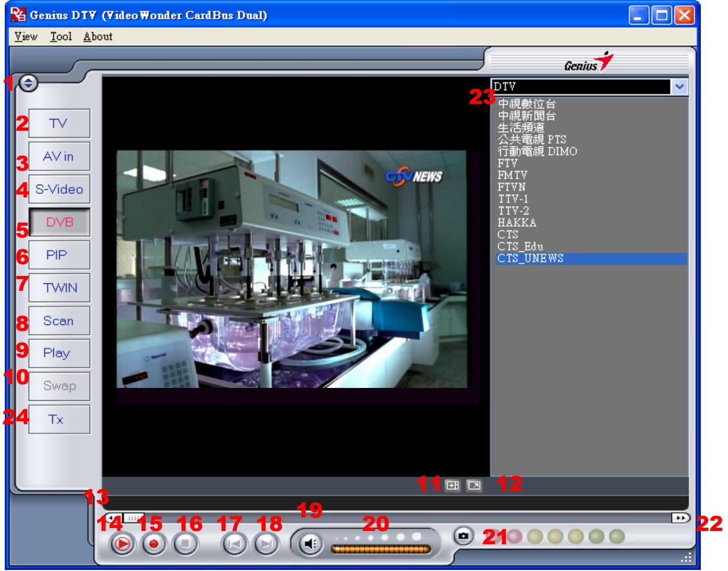
Task: Minimize the Genius DTV window
Action: 639,15
